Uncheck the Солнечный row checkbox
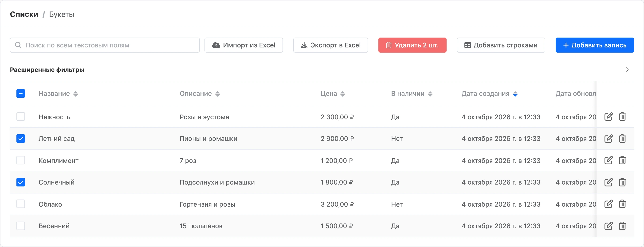Image resolution: width=644 pixels, height=247 pixels. (21, 182)
